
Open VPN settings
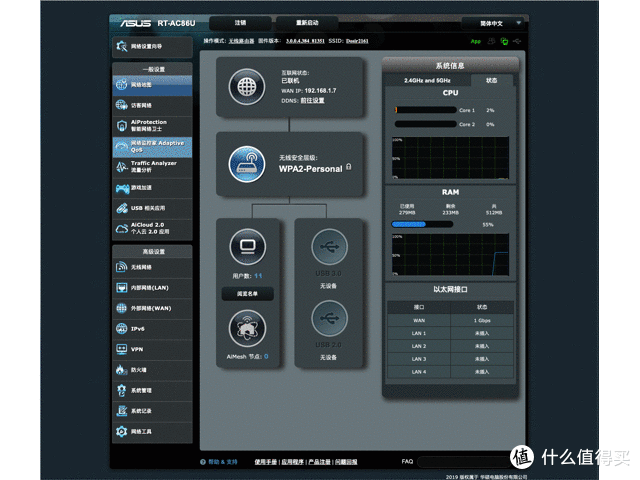tap(152, 349)
